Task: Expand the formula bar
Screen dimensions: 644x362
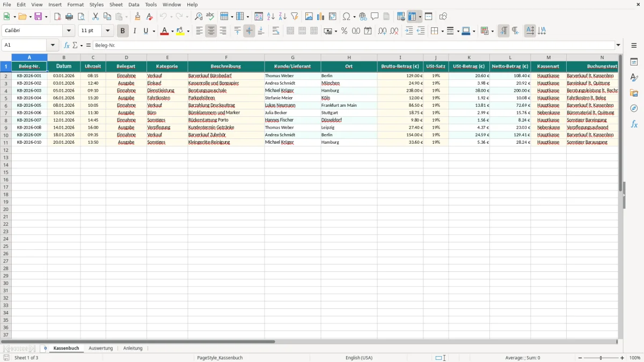Action: [x=618, y=46]
